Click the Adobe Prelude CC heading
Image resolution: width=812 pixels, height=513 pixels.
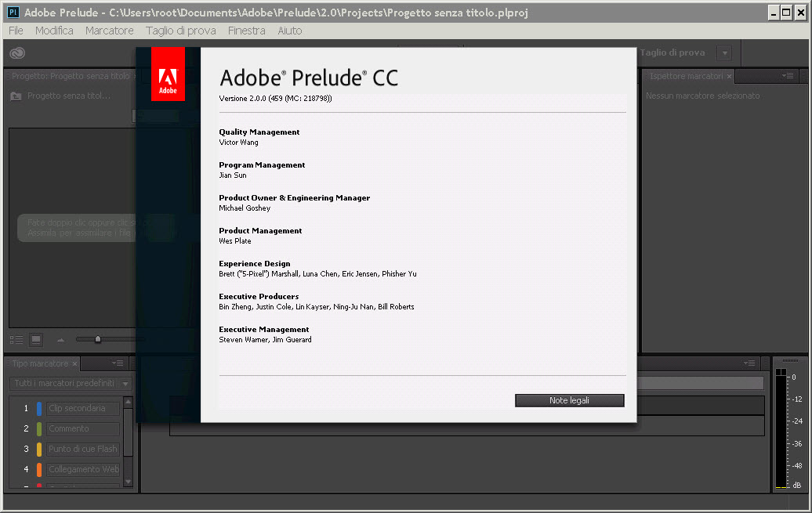[309, 78]
